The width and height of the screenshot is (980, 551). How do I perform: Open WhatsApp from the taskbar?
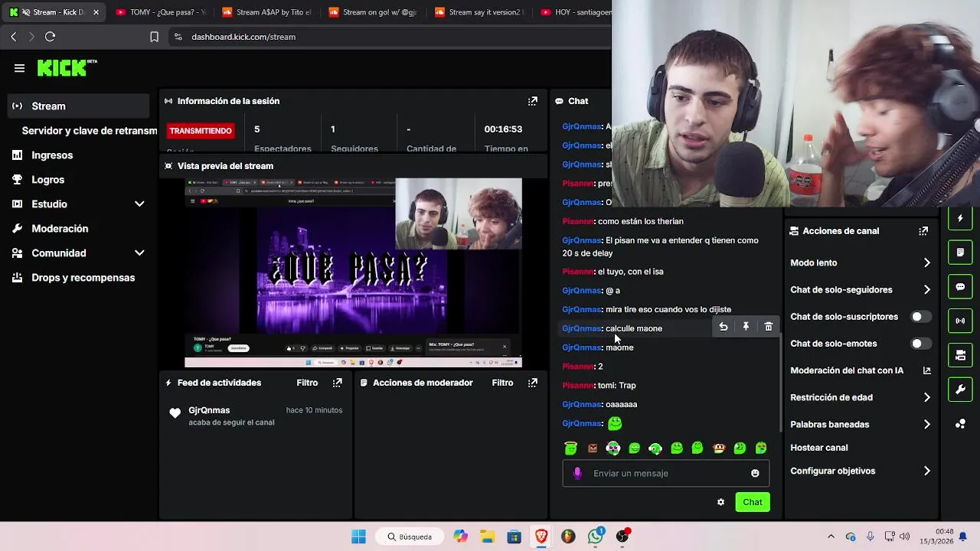pyautogui.click(x=596, y=536)
